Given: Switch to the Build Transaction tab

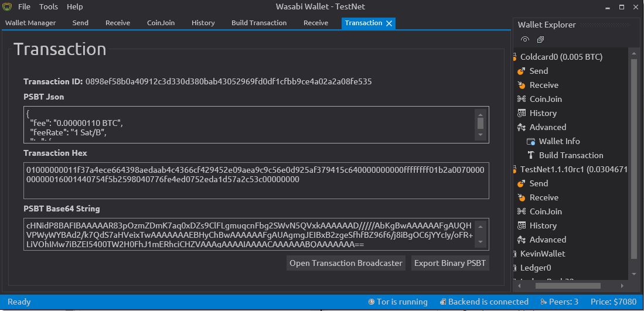Looking at the screenshot, I should pyautogui.click(x=259, y=23).
